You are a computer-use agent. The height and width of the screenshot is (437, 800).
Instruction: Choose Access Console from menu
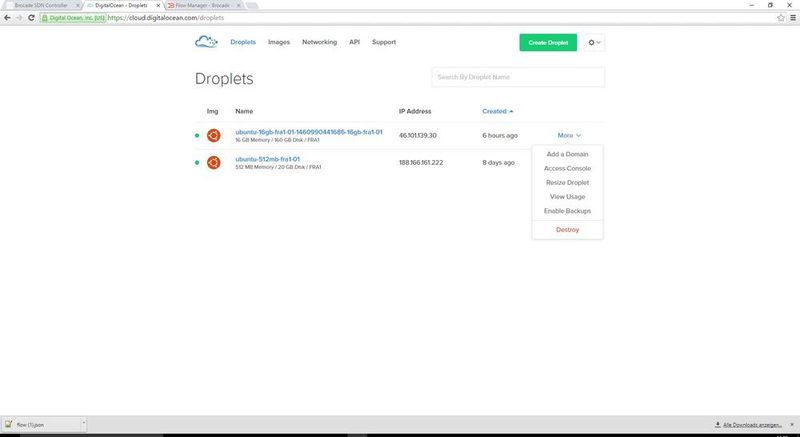point(567,168)
